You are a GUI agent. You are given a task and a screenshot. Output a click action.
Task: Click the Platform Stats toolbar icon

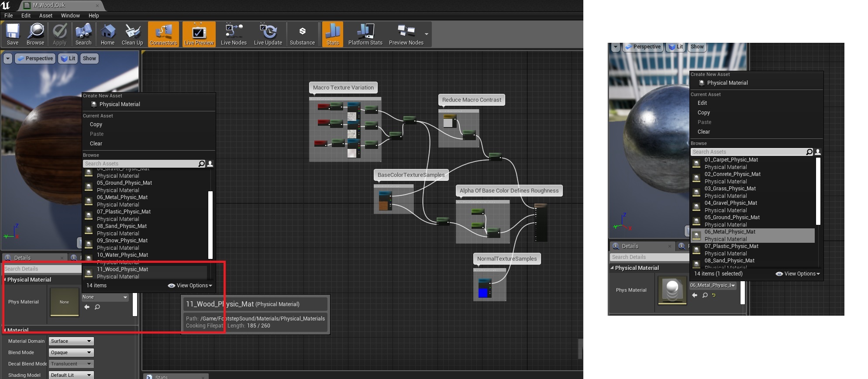click(365, 34)
